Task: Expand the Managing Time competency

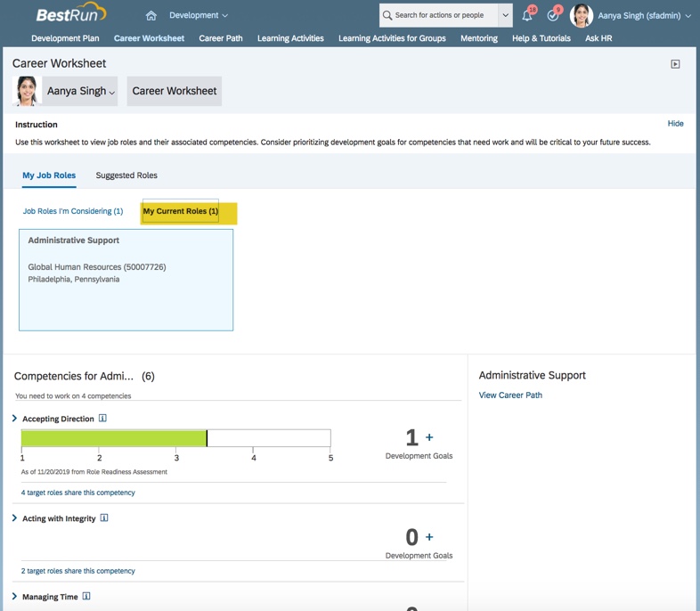Action: coord(15,597)
